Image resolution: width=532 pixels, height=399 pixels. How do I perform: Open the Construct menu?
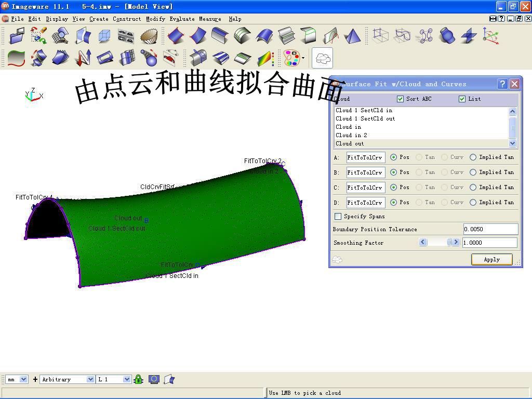coord(127,19)
